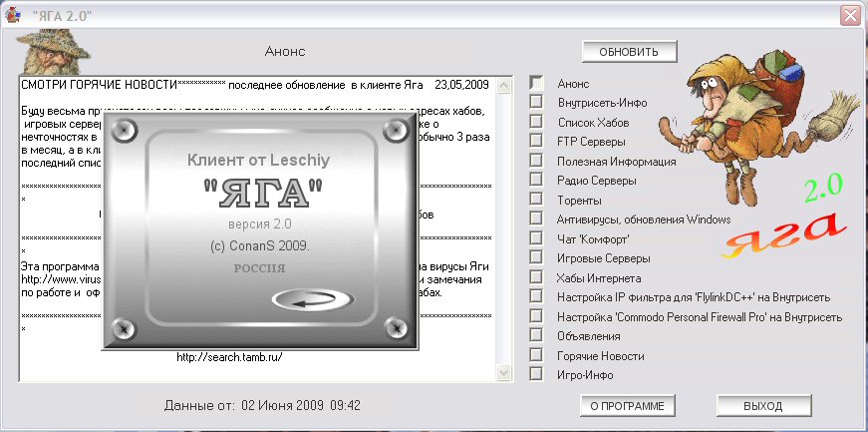Viewport: 868px width, 432px height.
Task: Click the app icon in the title bar
Action: pyautogui.click(x=12, y=15)
